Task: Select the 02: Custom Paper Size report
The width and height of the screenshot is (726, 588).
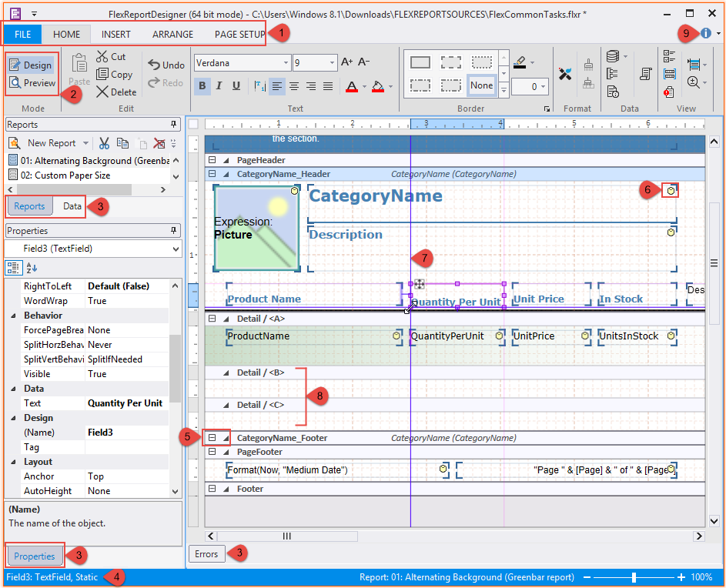Action: [x=65, y=175]
